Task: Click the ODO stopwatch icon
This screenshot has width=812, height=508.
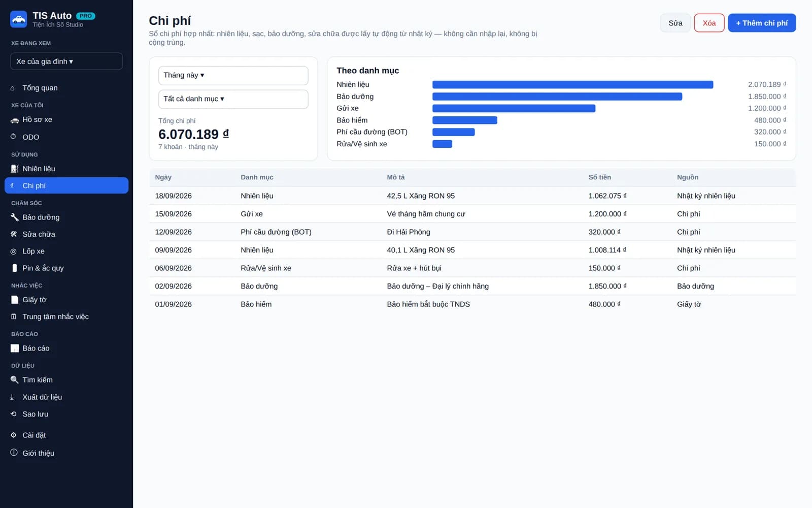Action: pyautogui.click(x=13, y=137)
